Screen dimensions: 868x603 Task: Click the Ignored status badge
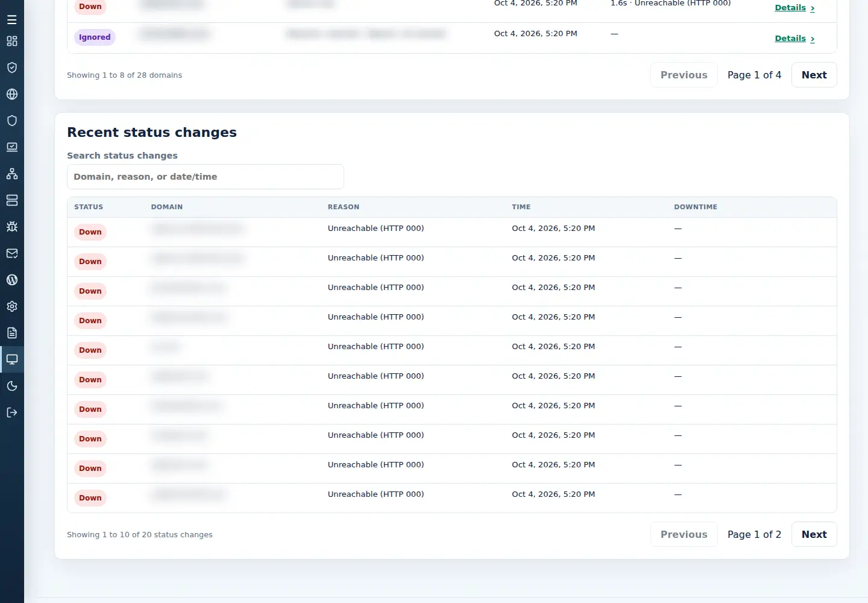[x=95, y=37]
